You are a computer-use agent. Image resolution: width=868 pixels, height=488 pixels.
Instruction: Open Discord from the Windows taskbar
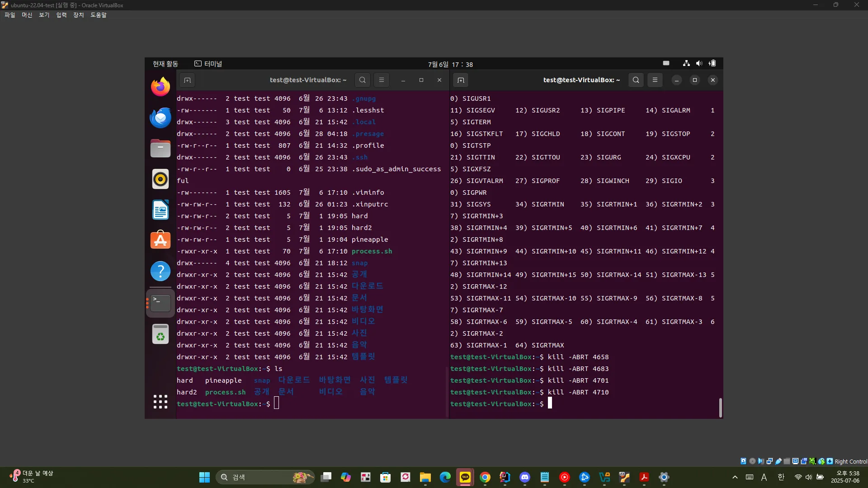525,477
